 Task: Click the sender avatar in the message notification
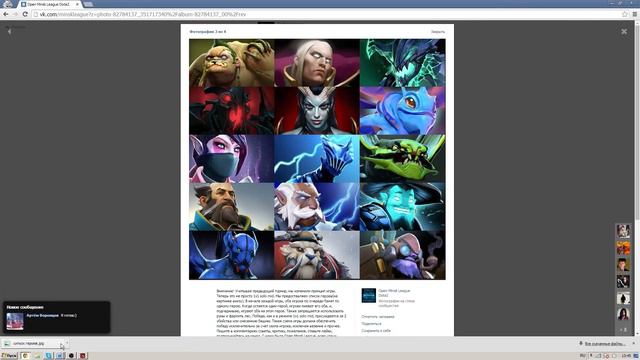[x=15, y=321]
